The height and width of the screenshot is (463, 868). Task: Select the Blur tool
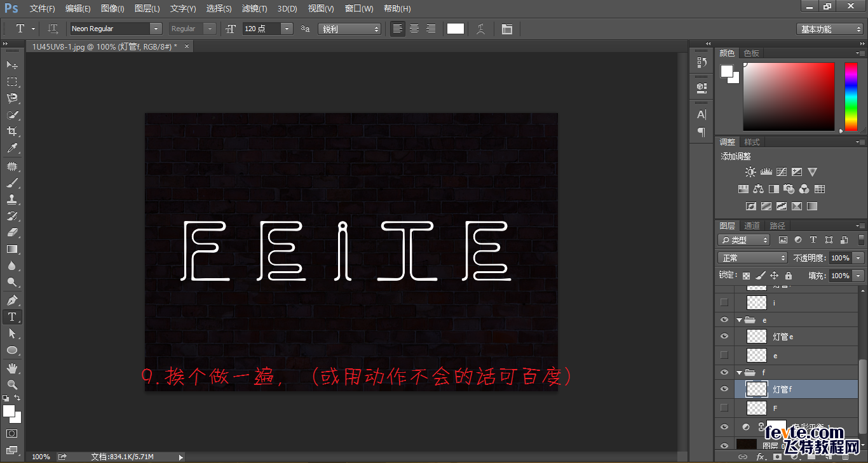click(12, 266)
